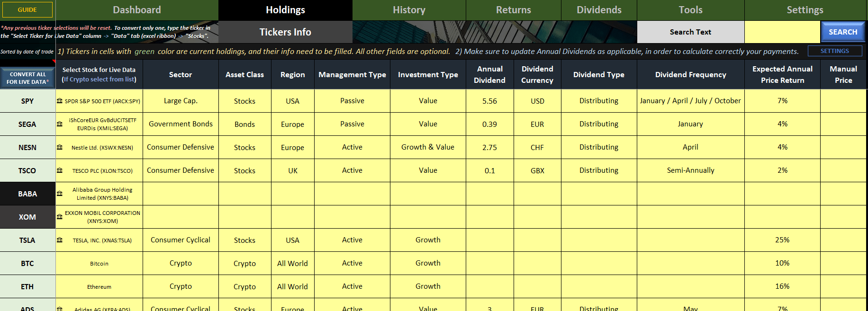
Task: Select the BTC ticker cell
Action: pyautogui.click(x=27, y=263)
